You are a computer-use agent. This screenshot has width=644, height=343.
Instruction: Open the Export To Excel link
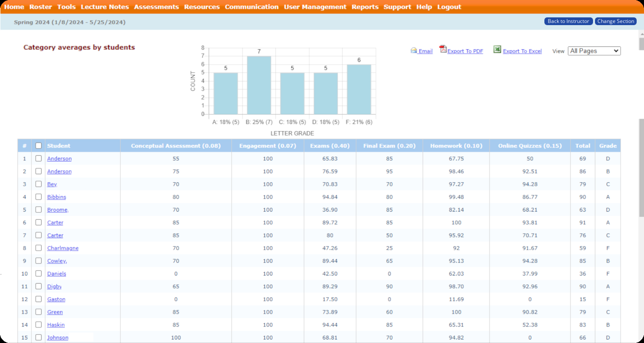pos(522,51)
